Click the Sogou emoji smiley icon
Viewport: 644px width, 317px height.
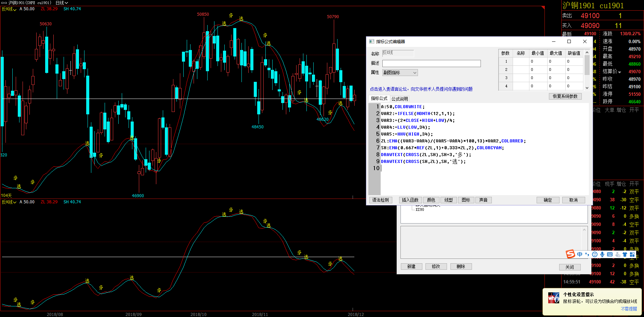click(x=595, y=254)
